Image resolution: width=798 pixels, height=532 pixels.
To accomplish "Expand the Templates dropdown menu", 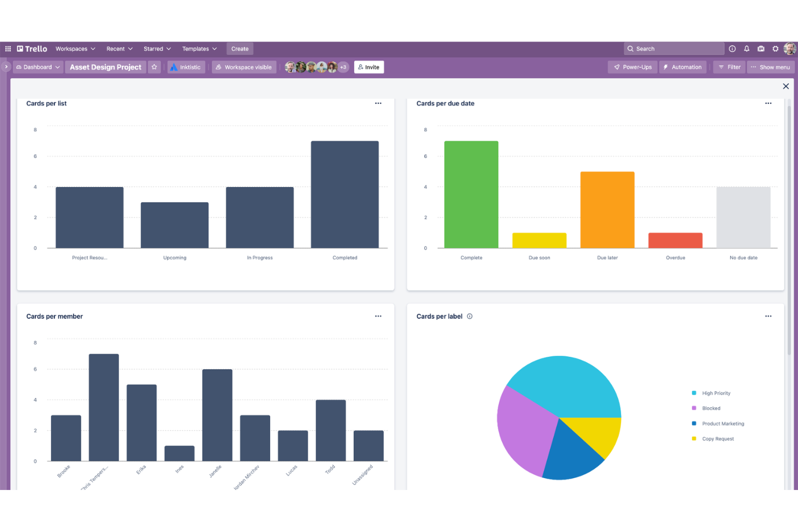I will [x=199, y=49].
